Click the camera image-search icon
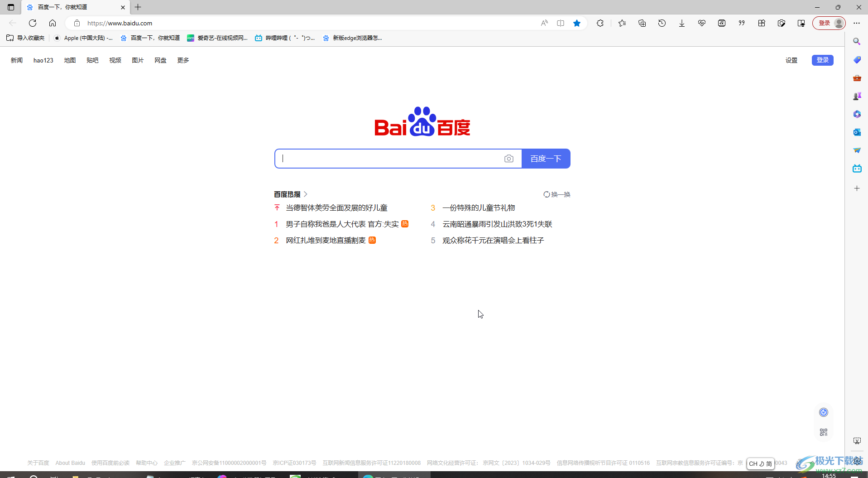 509,159
